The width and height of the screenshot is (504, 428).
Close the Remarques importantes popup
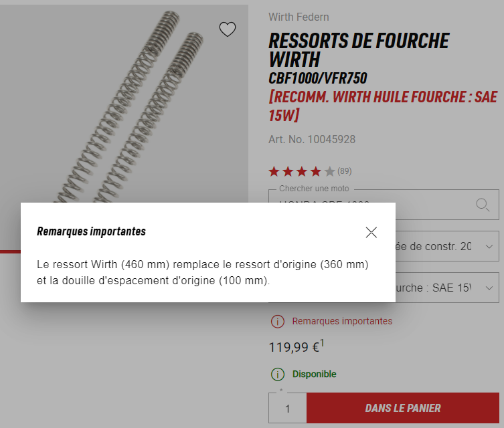coord(371,232)
